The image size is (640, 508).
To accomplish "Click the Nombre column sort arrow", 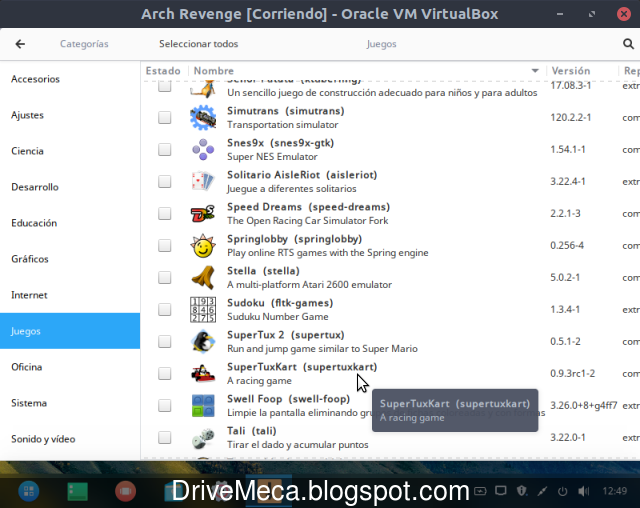I will (535, 71).
